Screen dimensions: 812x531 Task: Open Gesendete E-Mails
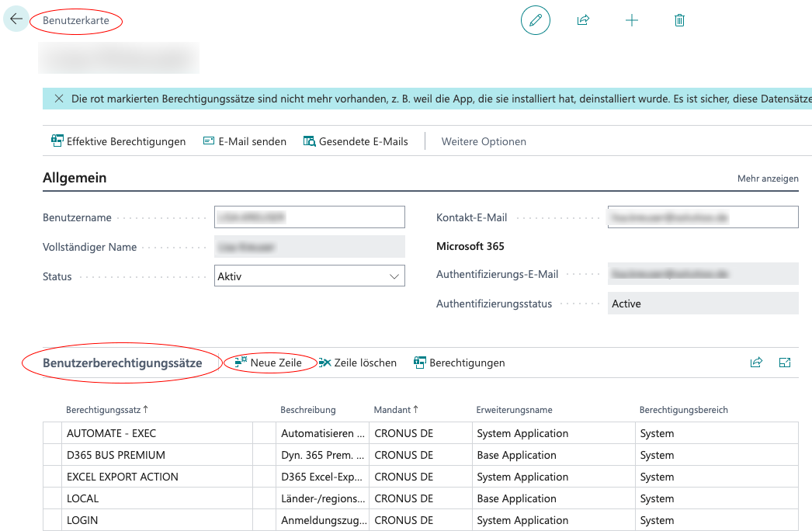pyautogui.click(x=356, y=141)
